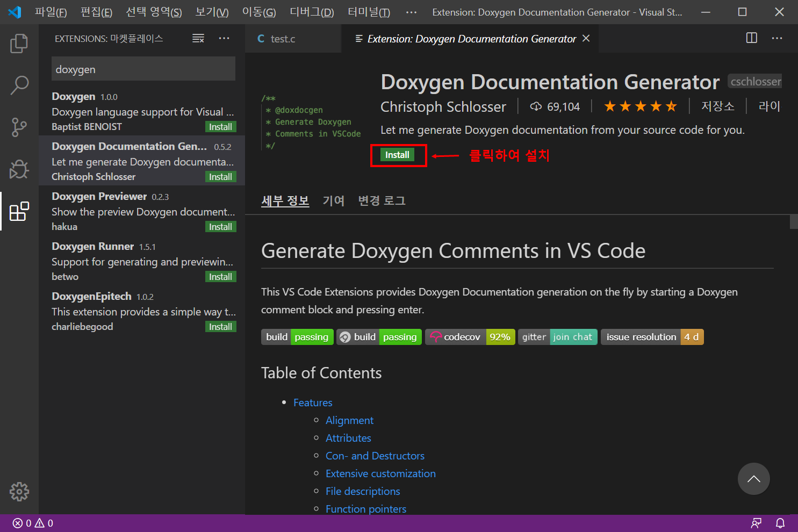Select the Extensions view icon
798x532 pixels.
pos(19,211)
